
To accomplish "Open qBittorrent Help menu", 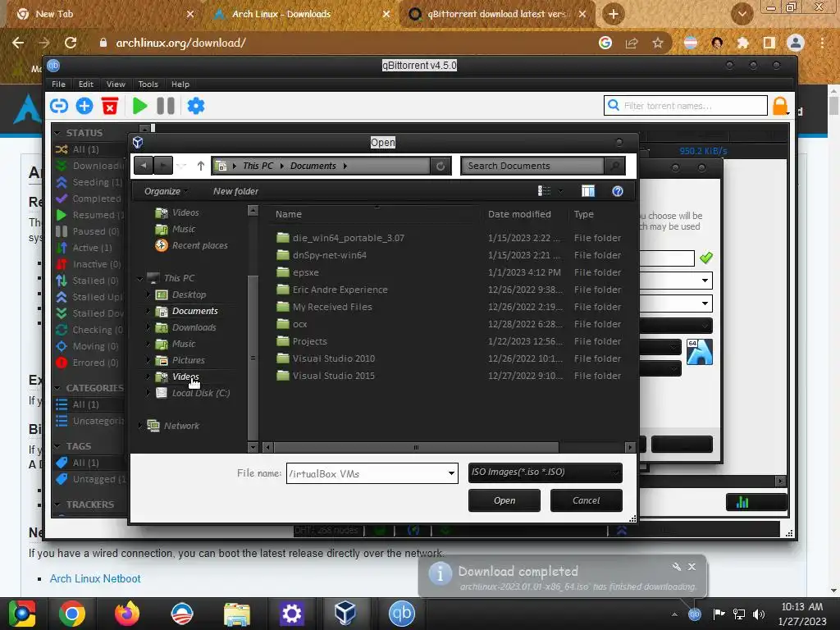I will pyautogui.click(x=180, y=84).
